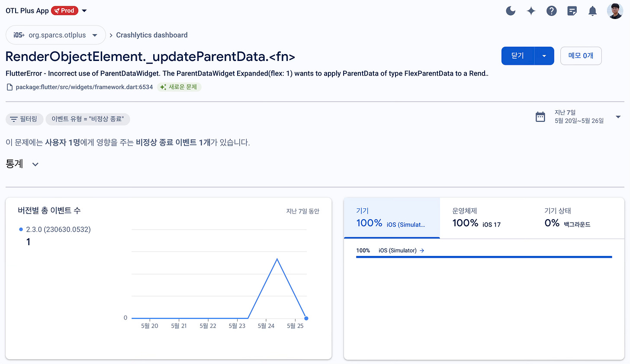Image resolution: width=630 pixels, height=364 pixels.
Task: Click the 이벤트 유형 = "비정상 종료" filter chip
Action: (88, 119)
